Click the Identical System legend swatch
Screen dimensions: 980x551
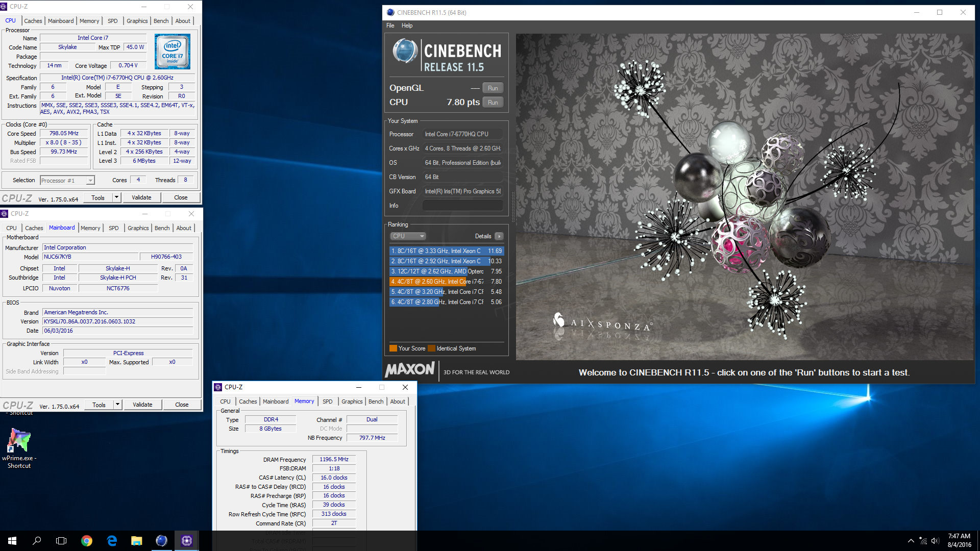click(432, 348)
